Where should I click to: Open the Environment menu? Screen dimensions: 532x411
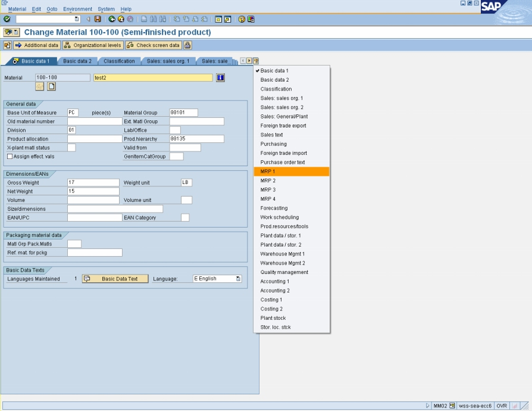[77, 9]
